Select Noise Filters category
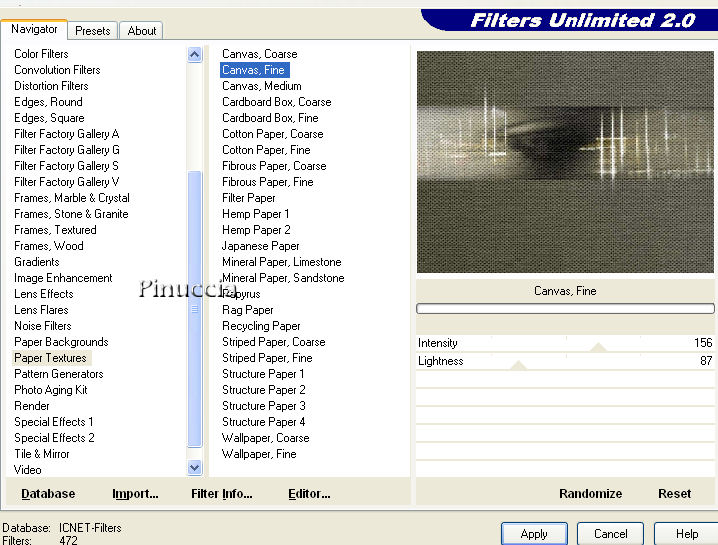718x545 pixels. coord(43,326)
